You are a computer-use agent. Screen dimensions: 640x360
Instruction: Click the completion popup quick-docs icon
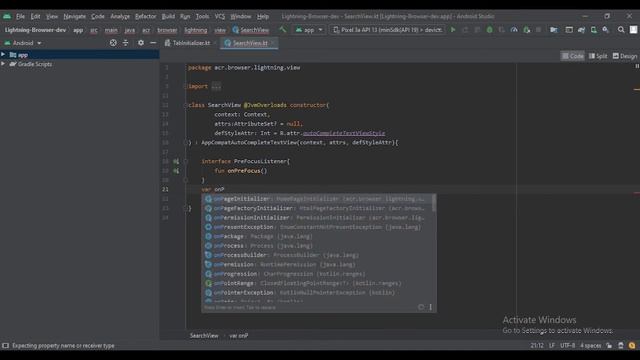point(421,307)
